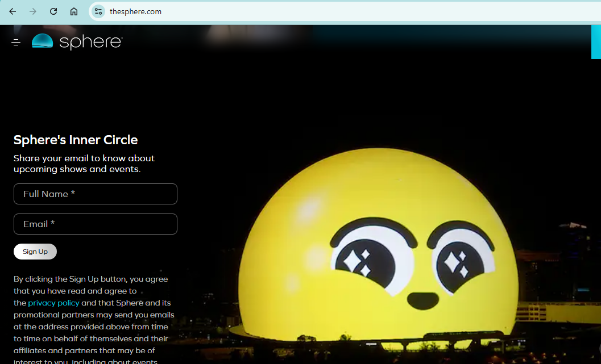
Task: Reload the current page
Action: (53, 11)
